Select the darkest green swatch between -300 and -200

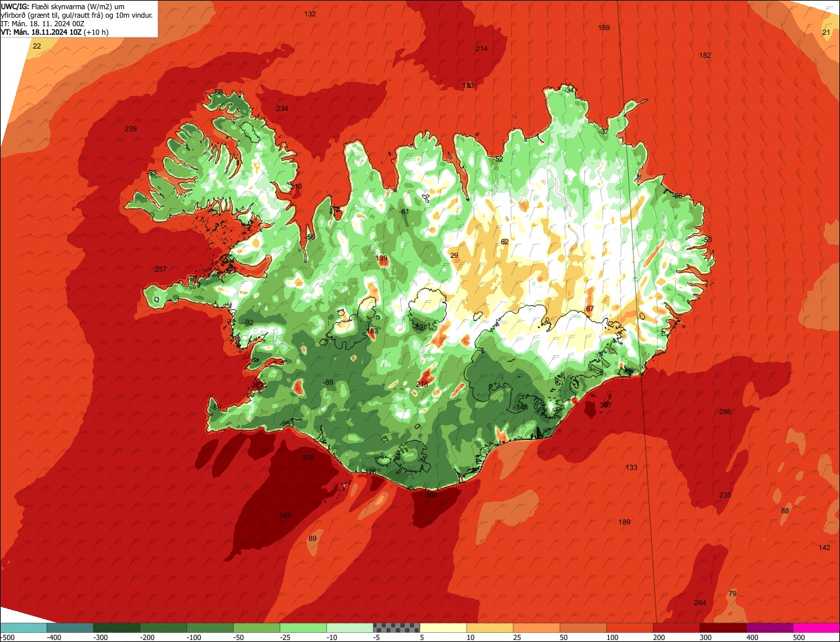tap(116, 628)
